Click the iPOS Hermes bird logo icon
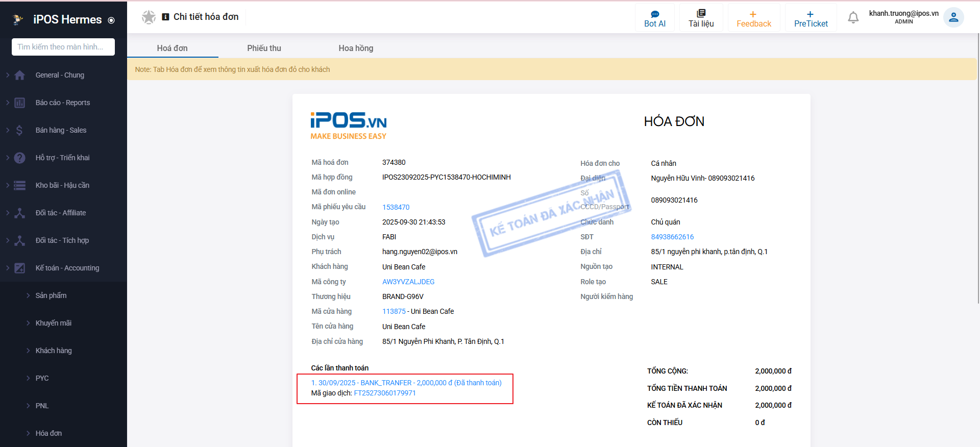 [x=18, y=19]
